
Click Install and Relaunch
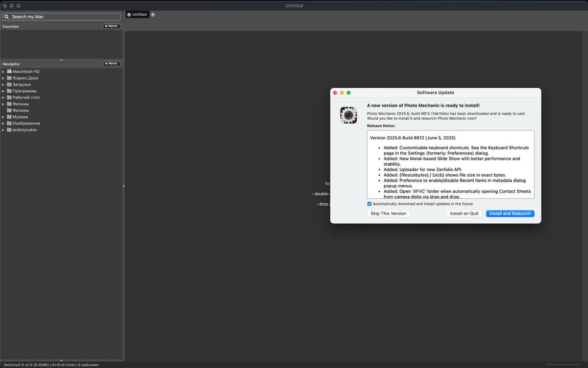[510, 213]
